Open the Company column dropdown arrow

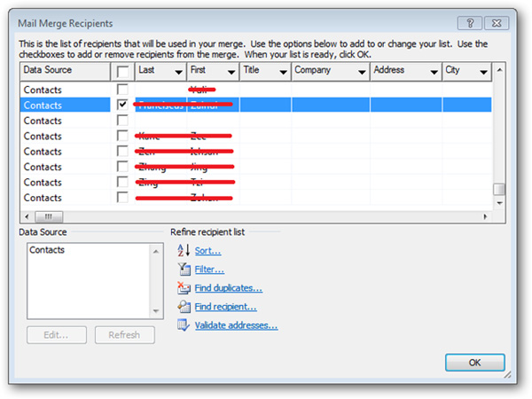coord(362,72)
